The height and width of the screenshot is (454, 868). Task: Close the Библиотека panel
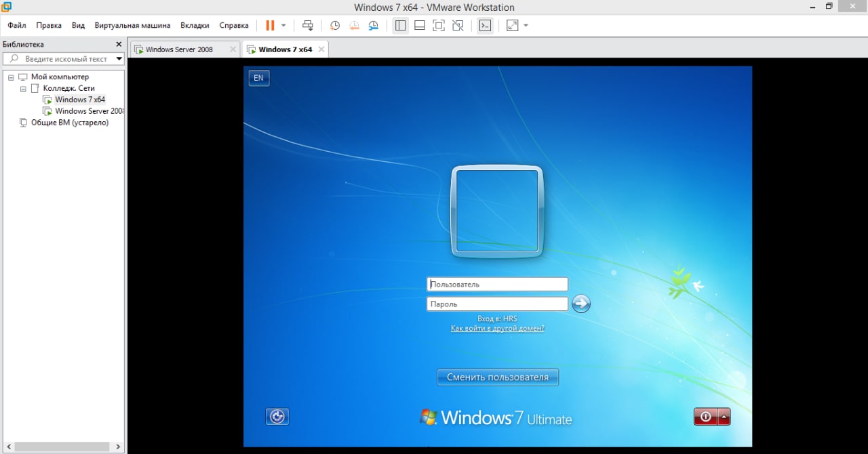click(119, 44)
